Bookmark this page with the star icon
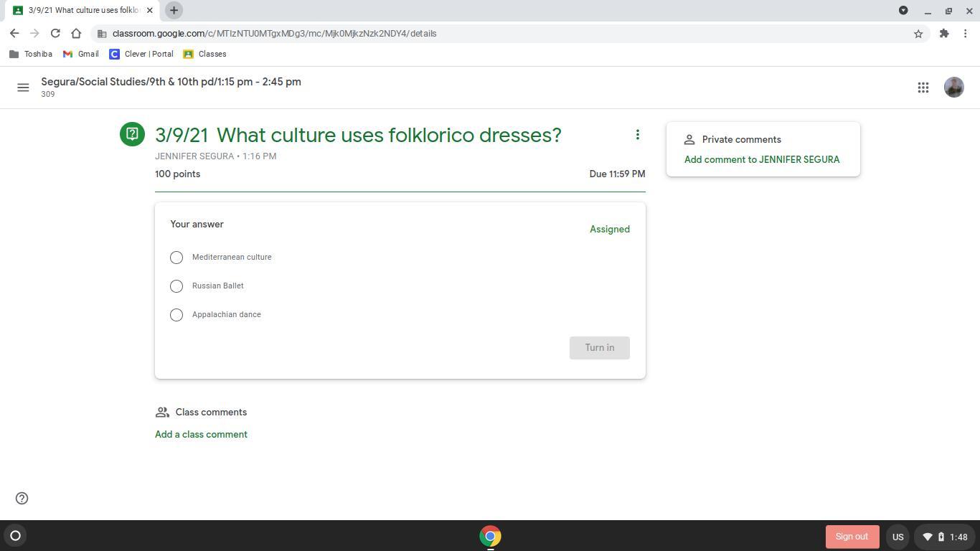The width and height of the screenshot is (980, 551). 918,34
